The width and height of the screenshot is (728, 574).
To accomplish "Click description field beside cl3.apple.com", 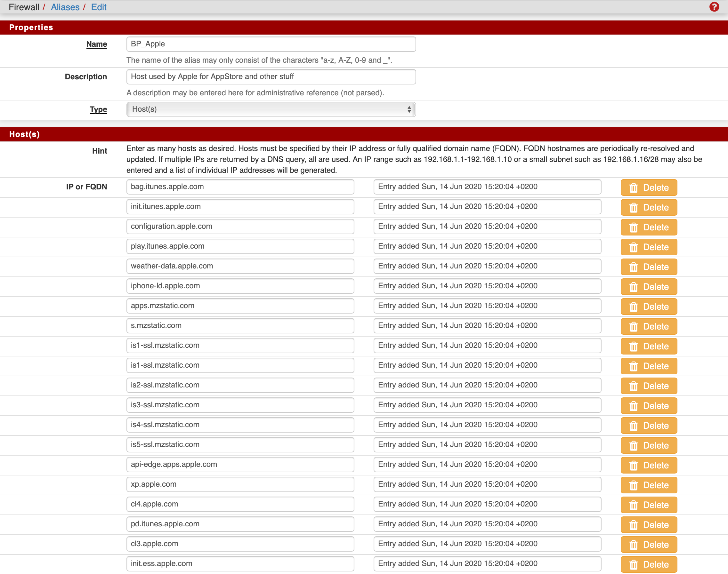I will pos(487,544).
